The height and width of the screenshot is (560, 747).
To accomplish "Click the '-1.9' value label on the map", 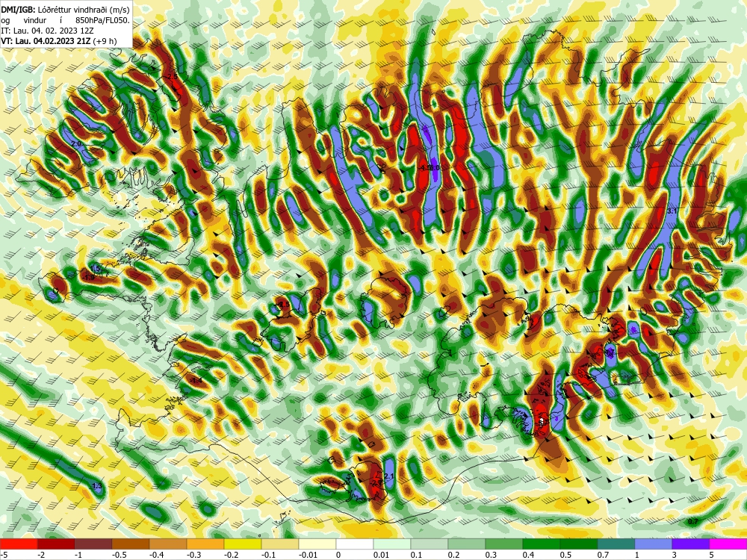I will pos(89,277).
